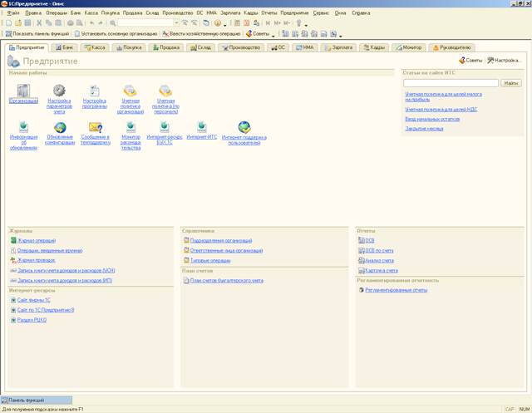Open Журнал операций link
The image size is (532, 413).
36,241
